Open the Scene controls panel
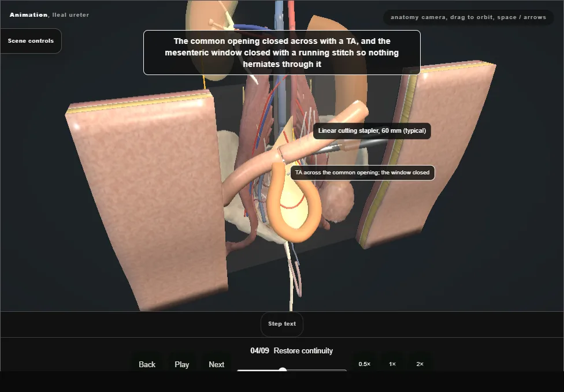564x392 pixels. [x=31, y=41]
